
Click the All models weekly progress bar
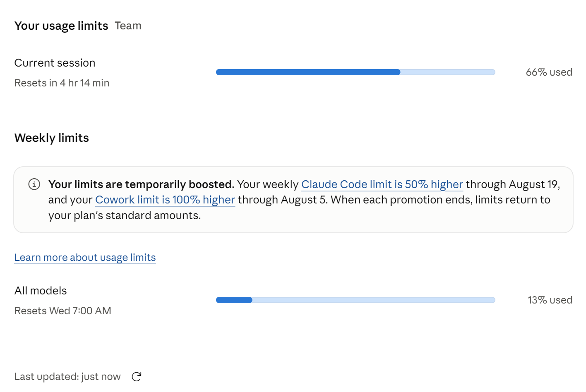click(355, 300)
